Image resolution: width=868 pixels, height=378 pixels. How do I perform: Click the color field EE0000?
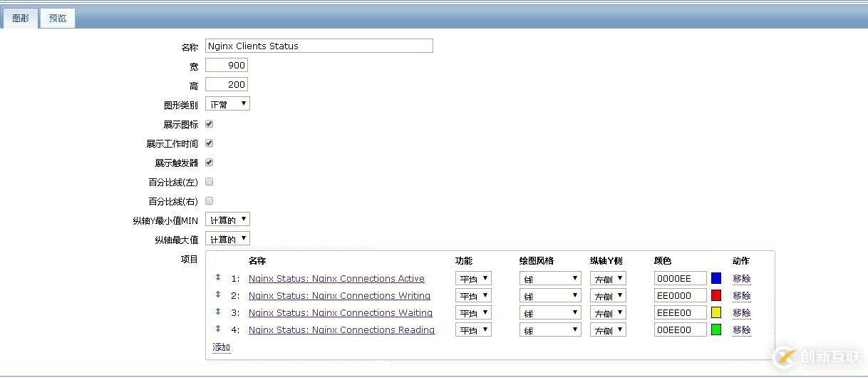(x=681, y=295)
